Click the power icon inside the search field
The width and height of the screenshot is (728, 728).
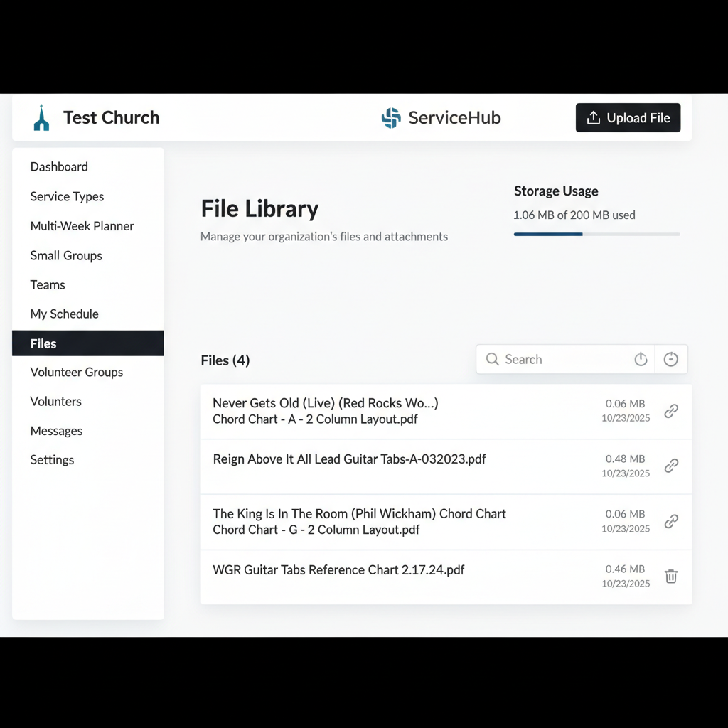641,360
